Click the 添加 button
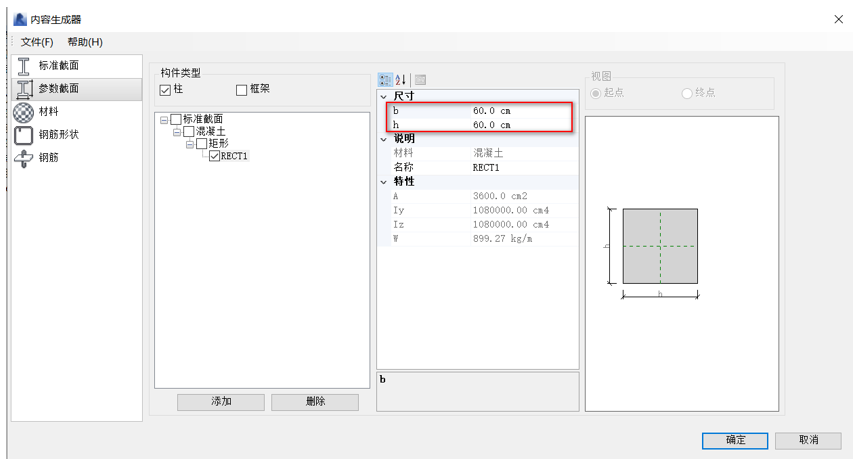 pos(221,401)
